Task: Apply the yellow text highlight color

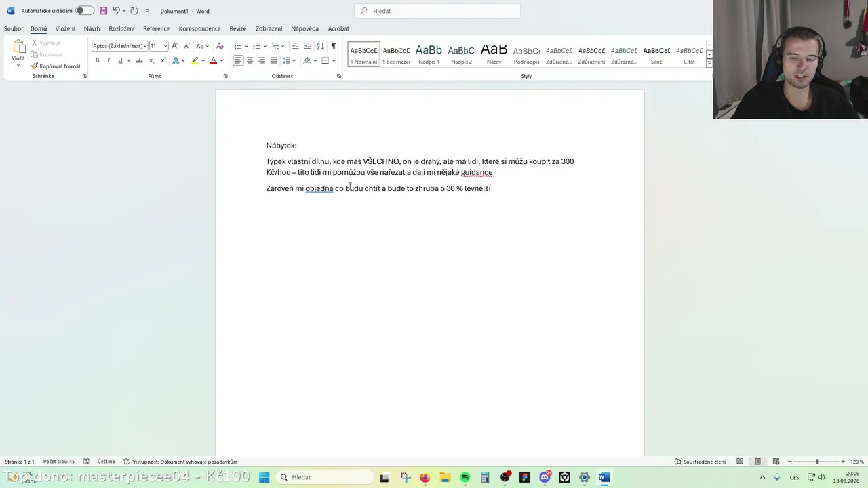Action: (195, 60)
